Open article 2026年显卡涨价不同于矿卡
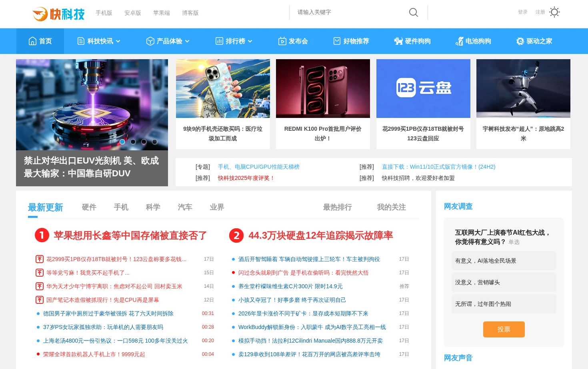Image resolution: width=588 pixels, height=369 pixels. [303, 313]
